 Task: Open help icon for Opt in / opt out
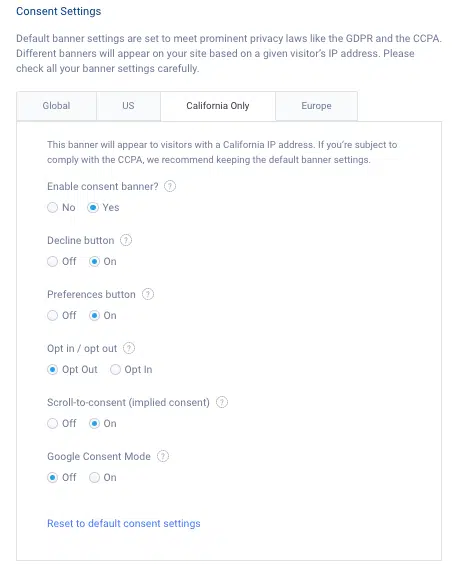pos(129,348)
